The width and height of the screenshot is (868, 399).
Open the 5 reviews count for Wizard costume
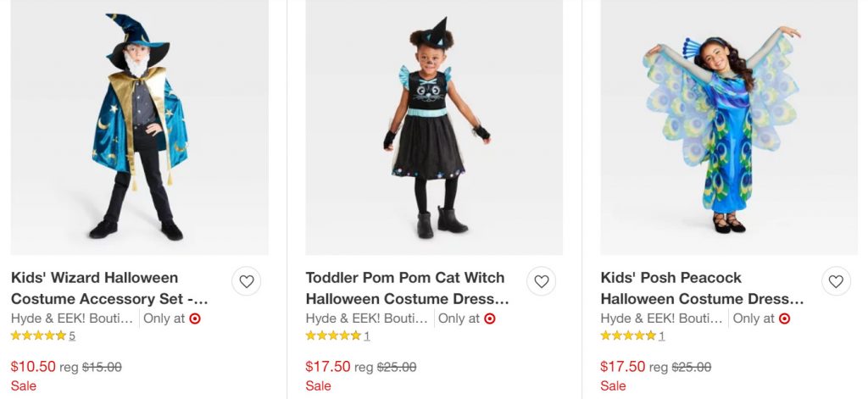pyautogui.click(x=72, y=335)
